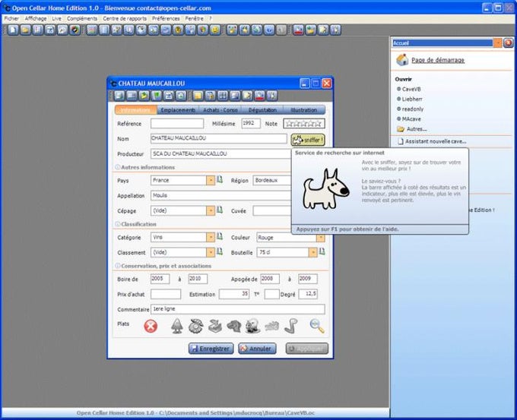Click the Commentaire field
517x420 pixels.
tap(238, 309)
